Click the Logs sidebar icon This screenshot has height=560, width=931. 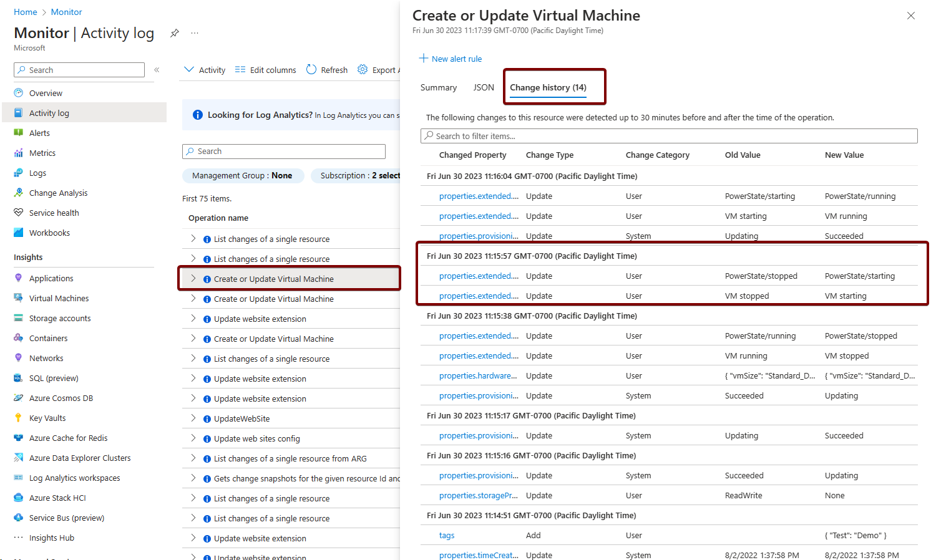click(19, 173)
